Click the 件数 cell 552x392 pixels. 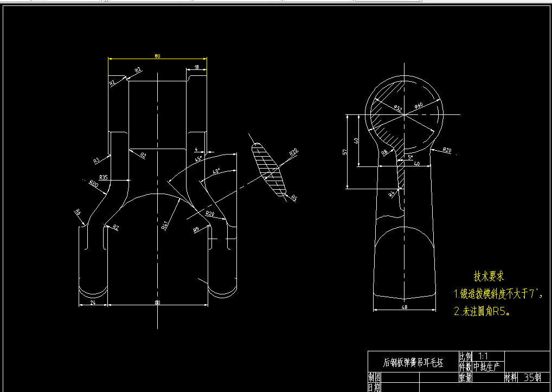465,367
